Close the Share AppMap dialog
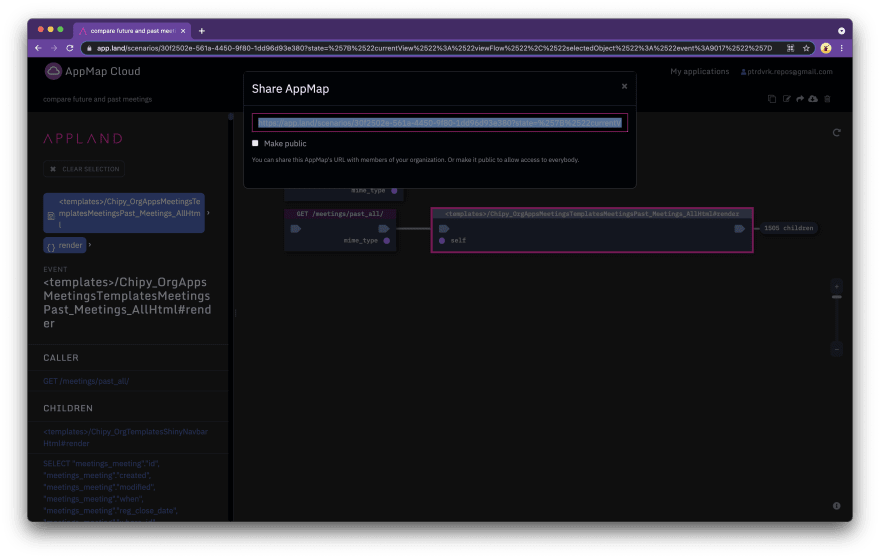The image size is (880, 558). pyautogui.click(x=624, y=86)
